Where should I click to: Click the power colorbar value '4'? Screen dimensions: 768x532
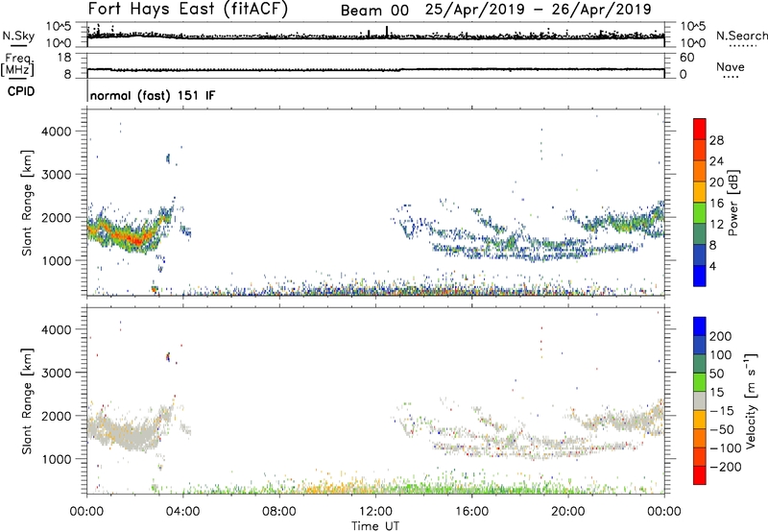click(712, 266)
